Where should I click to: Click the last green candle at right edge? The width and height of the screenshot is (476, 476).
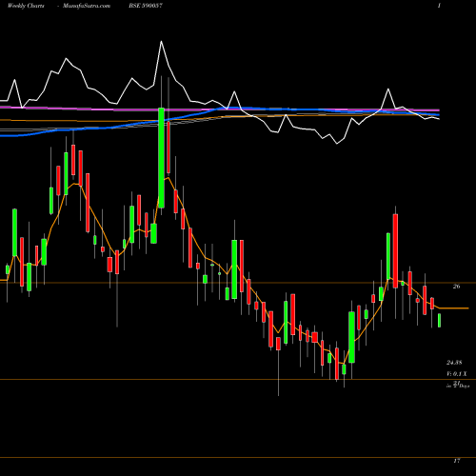(440, 320)
